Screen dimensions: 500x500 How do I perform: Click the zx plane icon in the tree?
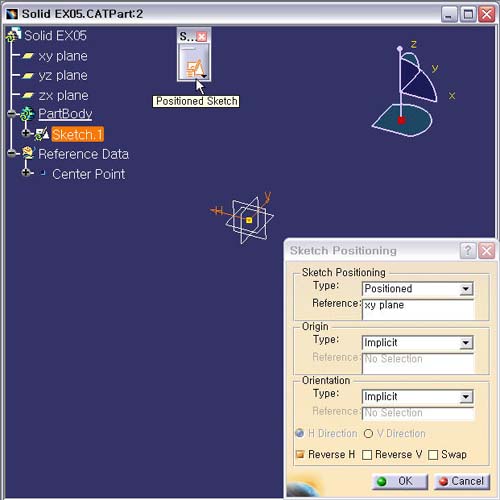point(28,96)
